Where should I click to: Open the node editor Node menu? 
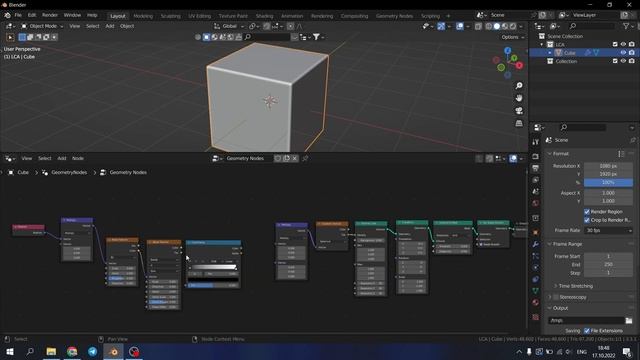(78, 158)
